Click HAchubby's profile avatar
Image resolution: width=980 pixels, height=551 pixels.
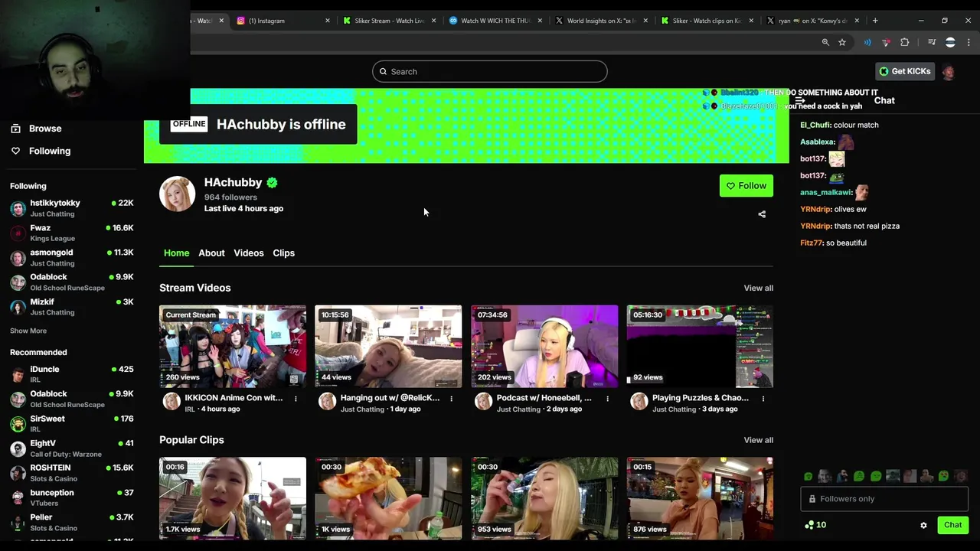(178, 194)
